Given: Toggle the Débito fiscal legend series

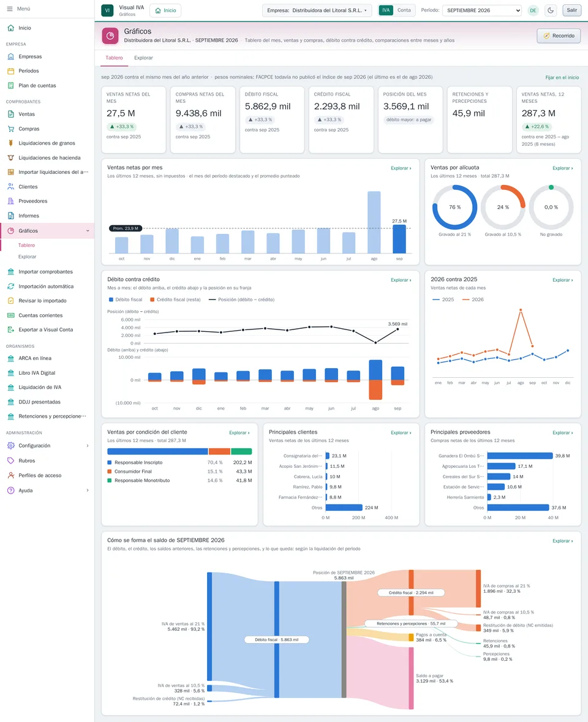Looking at the screenshot, I should point(126,299).
